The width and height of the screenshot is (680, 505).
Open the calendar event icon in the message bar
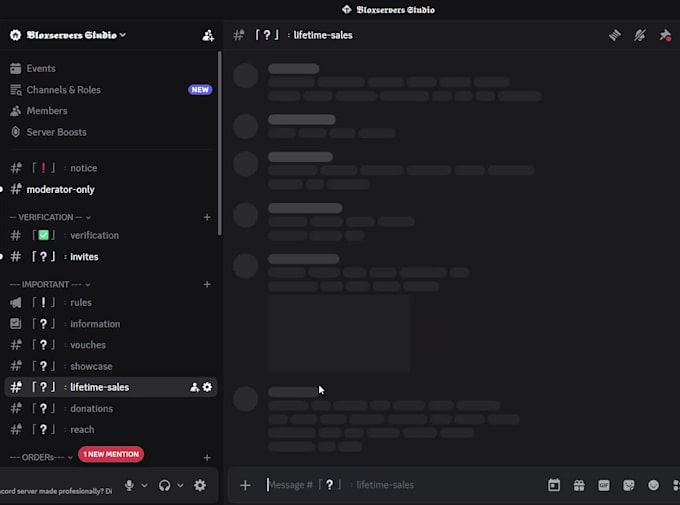click(554, 485)
